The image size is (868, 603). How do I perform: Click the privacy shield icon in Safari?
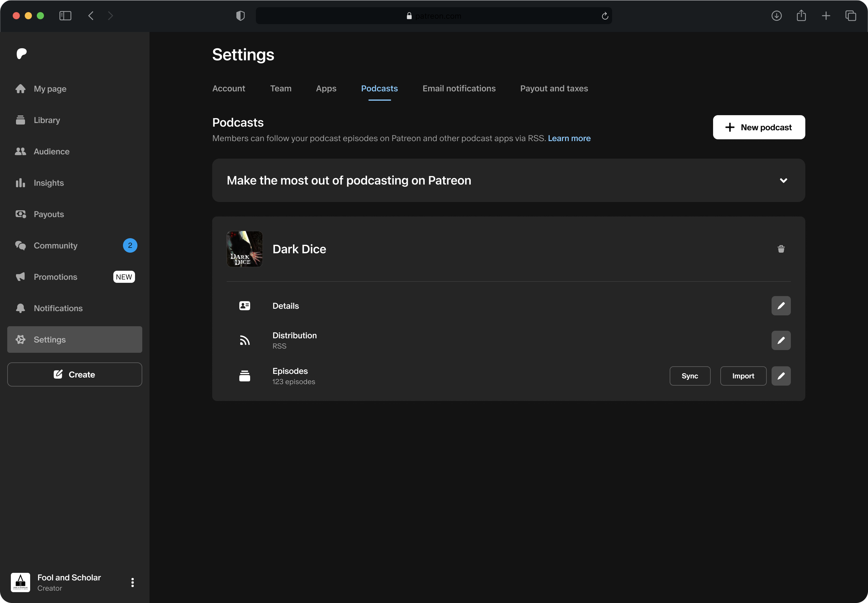(240, 16)
